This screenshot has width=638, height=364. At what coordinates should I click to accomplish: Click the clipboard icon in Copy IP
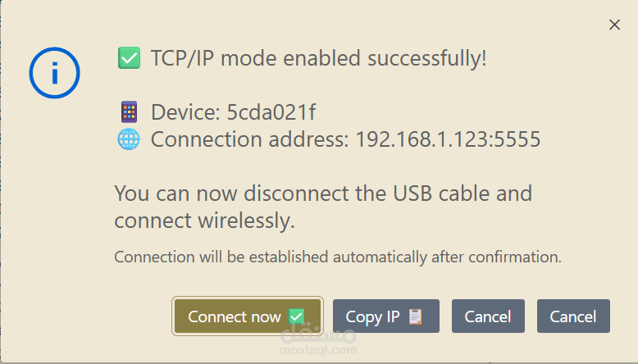(x=415, y=316)
